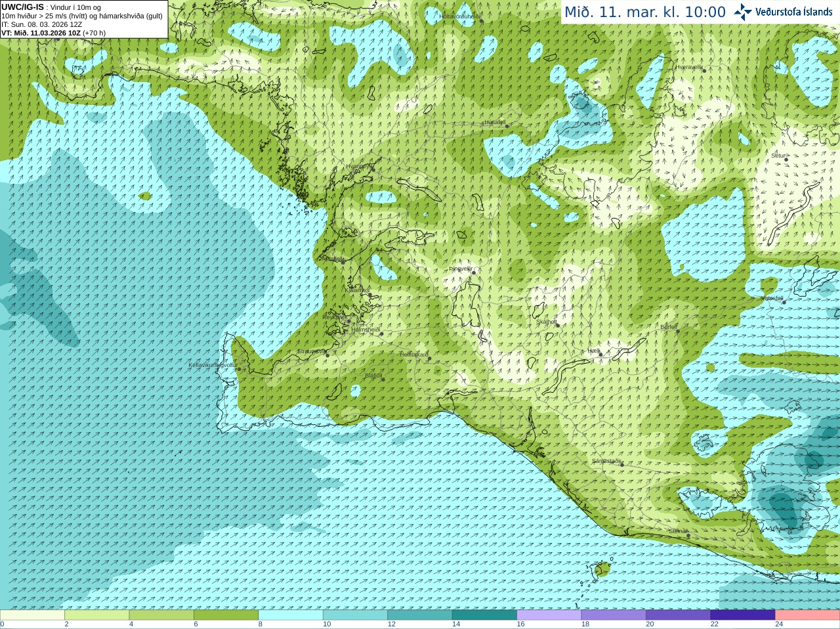Click the Skálholt station label
Screen dimensions: 840x629
point(546,322)
